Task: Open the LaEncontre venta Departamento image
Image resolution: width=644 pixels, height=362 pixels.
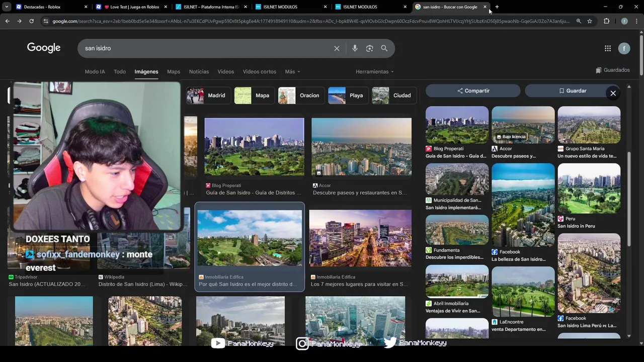Action: [x=523, y=292]
